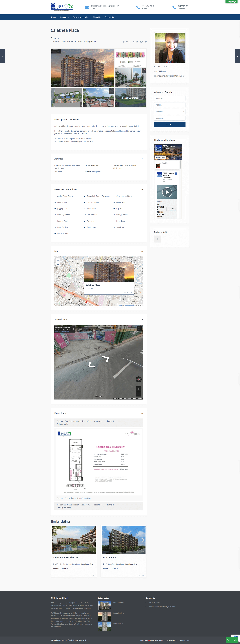Open Min Baths dropdown

pos(170,118)
